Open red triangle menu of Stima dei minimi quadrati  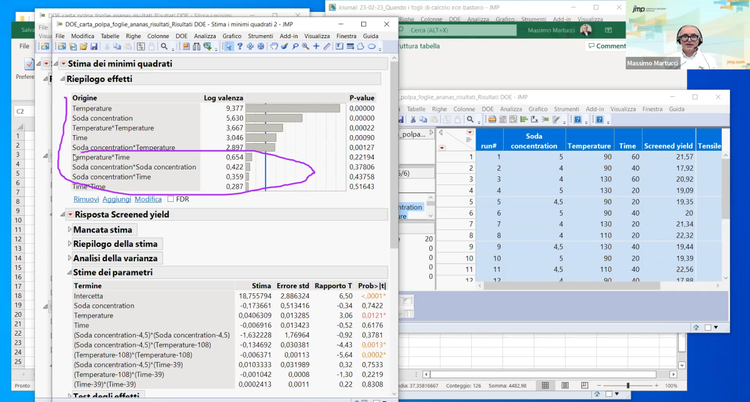point(63,63)
